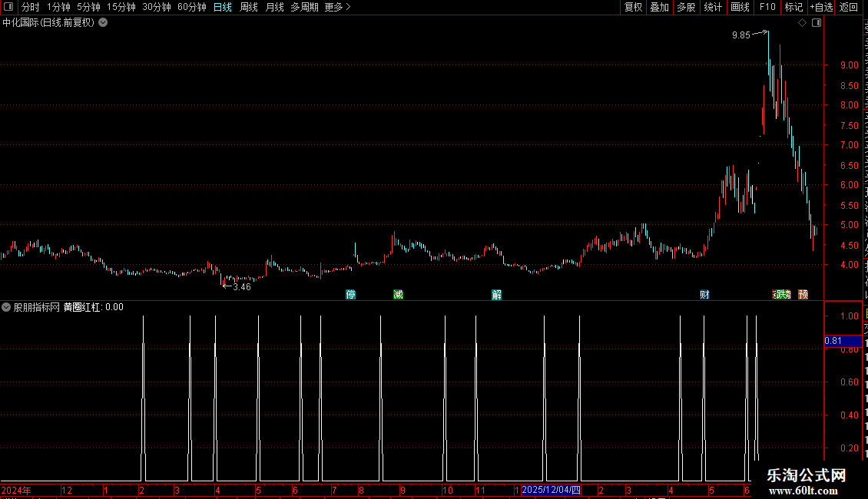Click the 2025/12/04 date marker on timeline
The image size is (868, 499).
(551, 490)
